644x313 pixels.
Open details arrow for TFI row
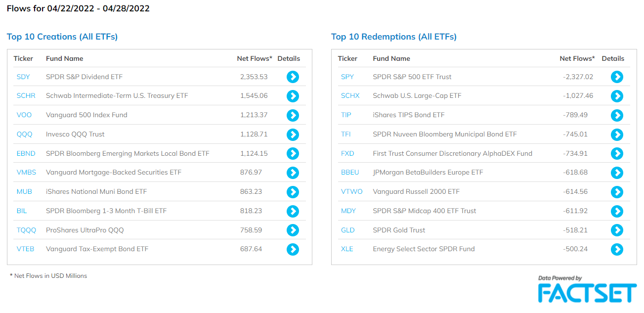(617, 134)
